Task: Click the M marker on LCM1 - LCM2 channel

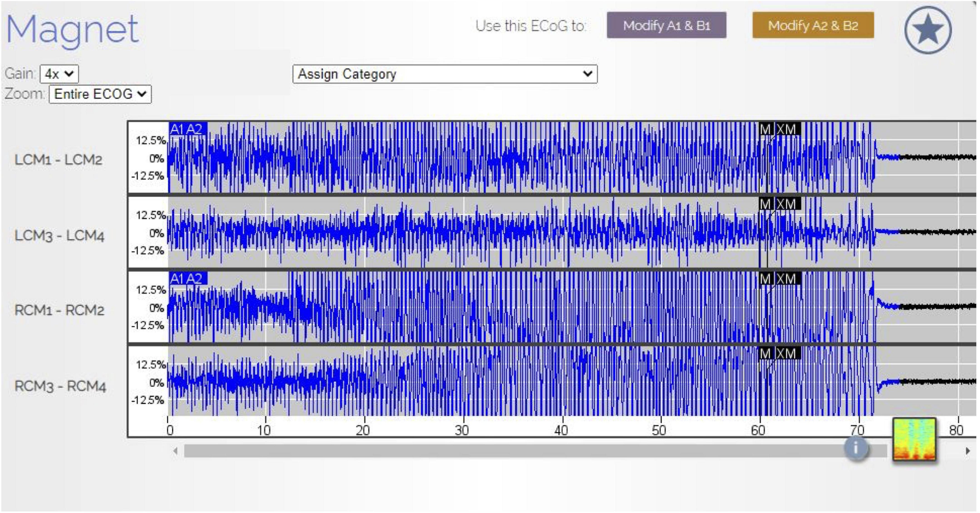Action: [x=765, y=129]
